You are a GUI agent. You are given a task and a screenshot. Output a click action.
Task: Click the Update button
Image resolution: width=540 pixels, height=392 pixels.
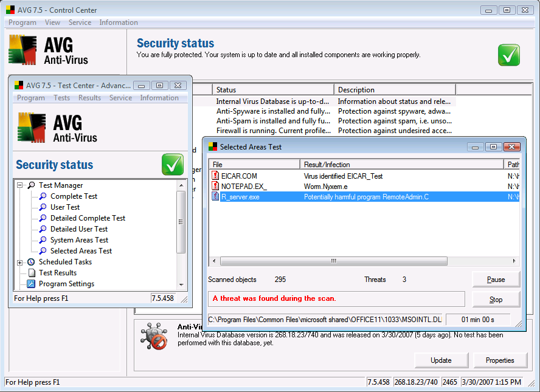(x=441, y=360)
